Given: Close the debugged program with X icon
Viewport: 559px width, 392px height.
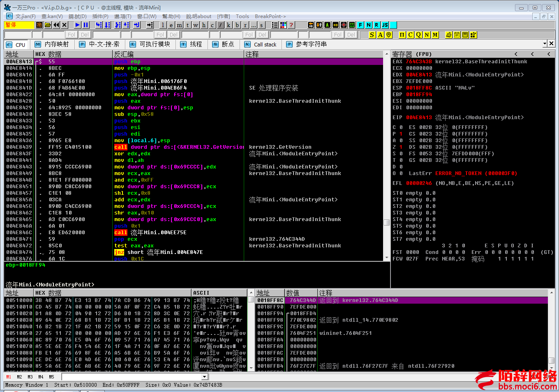Looking at the screenshot, I should tap(65, 25).
